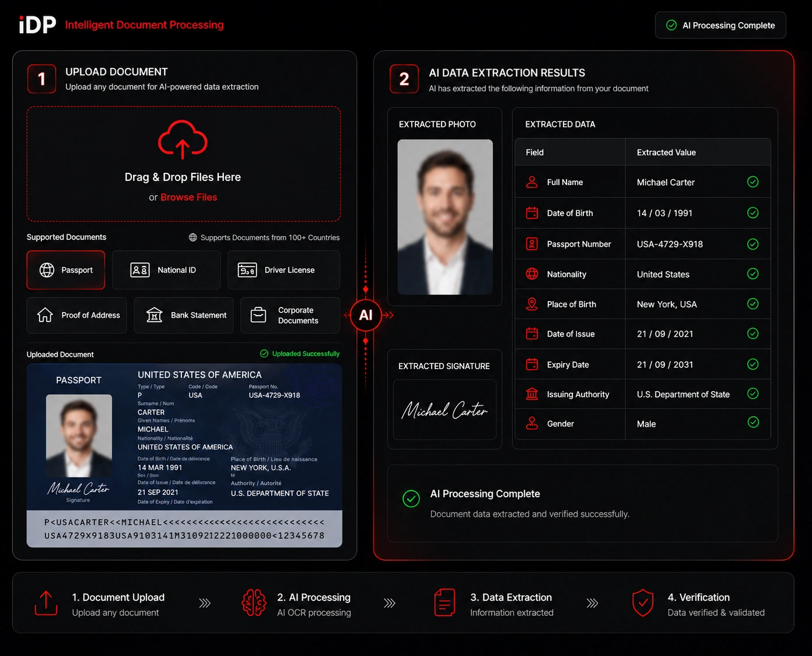Screen dimensions: 812x656
Task: Click the Passport globe icon
Action: point(47,270)
